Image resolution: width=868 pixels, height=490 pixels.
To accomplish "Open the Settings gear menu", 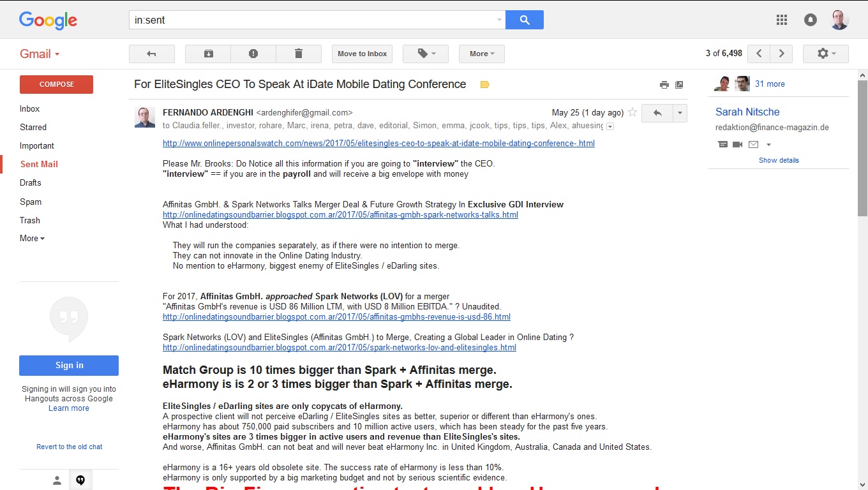I will coord(826,54).
